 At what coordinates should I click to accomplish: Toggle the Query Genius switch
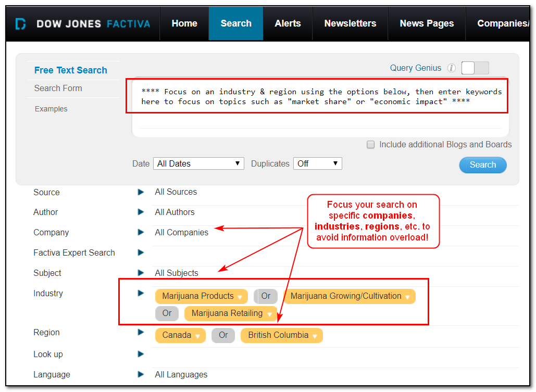475,68
